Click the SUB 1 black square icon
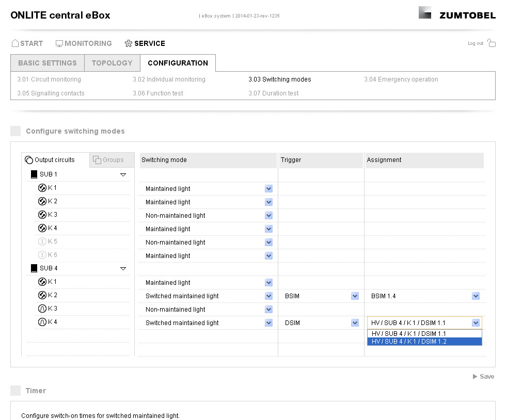The height and width of the screenshot is (420, 506). coord(34,174)
